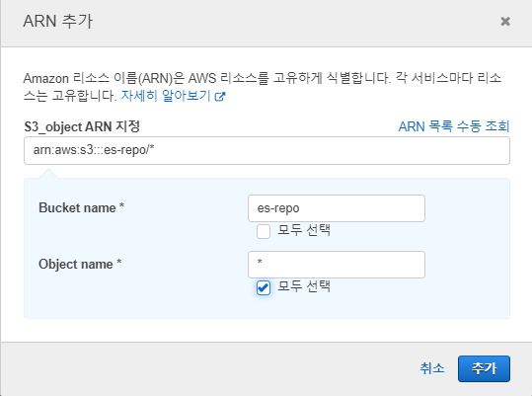The height and width of the screenshot is (396, 532).
Task: Confirm with the blue 추가 button
Action: [484, 369]
